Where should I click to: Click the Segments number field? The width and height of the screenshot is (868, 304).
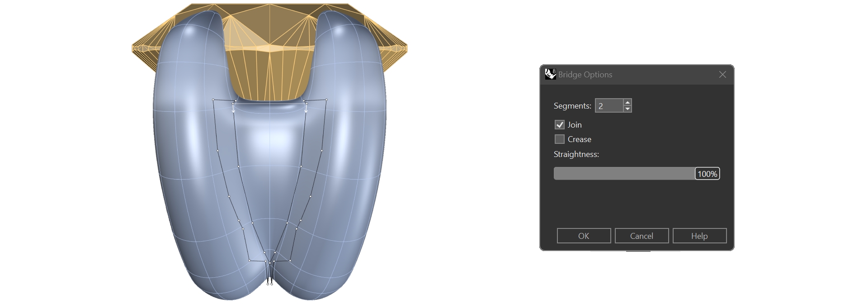point(609,106)
